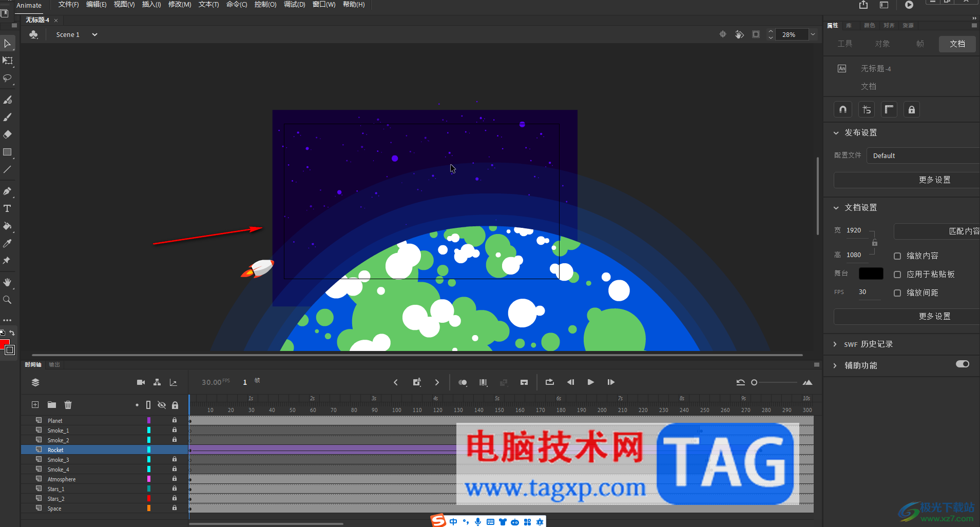Image resolution: width=980 pixels, height=527 pixels.
Task: Open the 配置文件 Default dropdown
Action: 923,155
